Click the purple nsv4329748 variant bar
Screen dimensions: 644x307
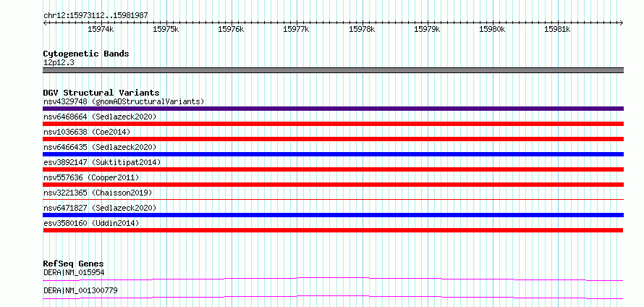pos(333,109)
